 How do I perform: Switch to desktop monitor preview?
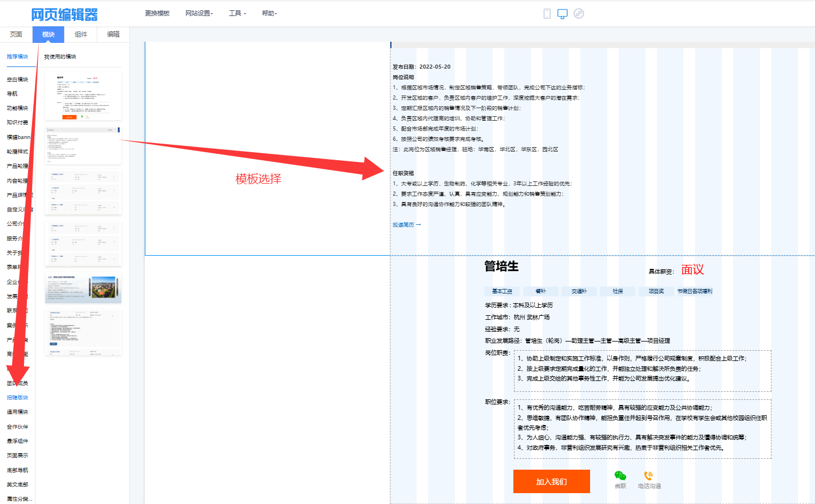[563, 14]
